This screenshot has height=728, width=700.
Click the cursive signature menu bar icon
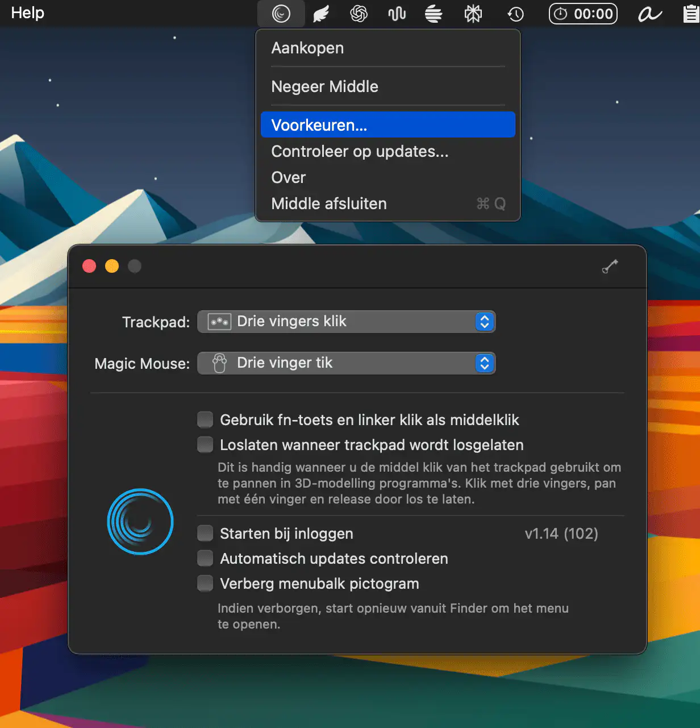[649, 14]
